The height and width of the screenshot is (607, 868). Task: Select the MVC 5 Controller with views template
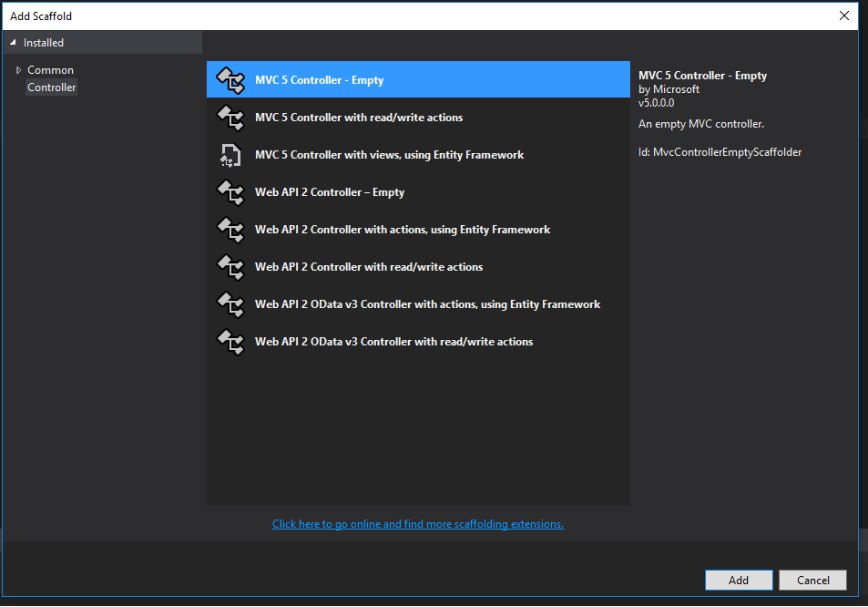389,155
